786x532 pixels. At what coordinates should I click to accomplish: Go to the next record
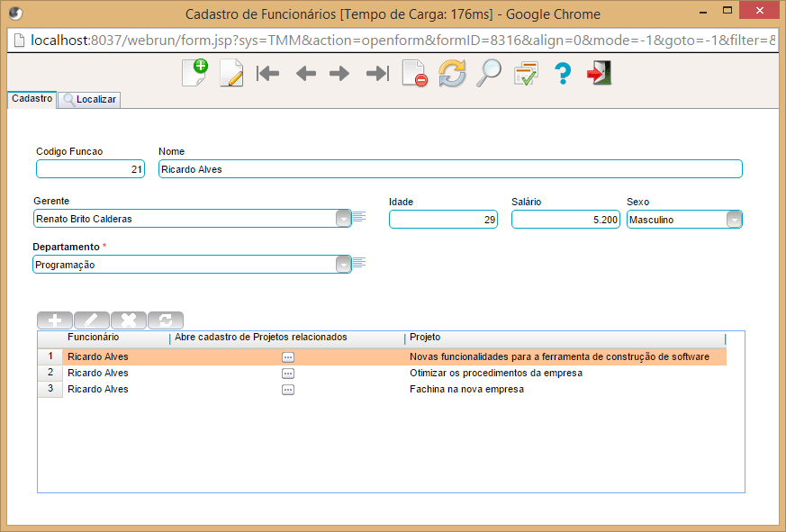(339, 74)
